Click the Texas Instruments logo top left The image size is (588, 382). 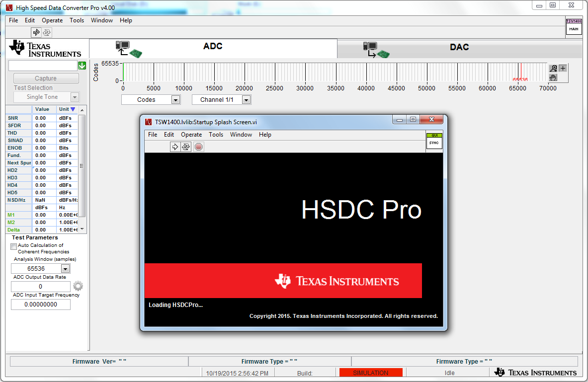click(x=45, y=49)
